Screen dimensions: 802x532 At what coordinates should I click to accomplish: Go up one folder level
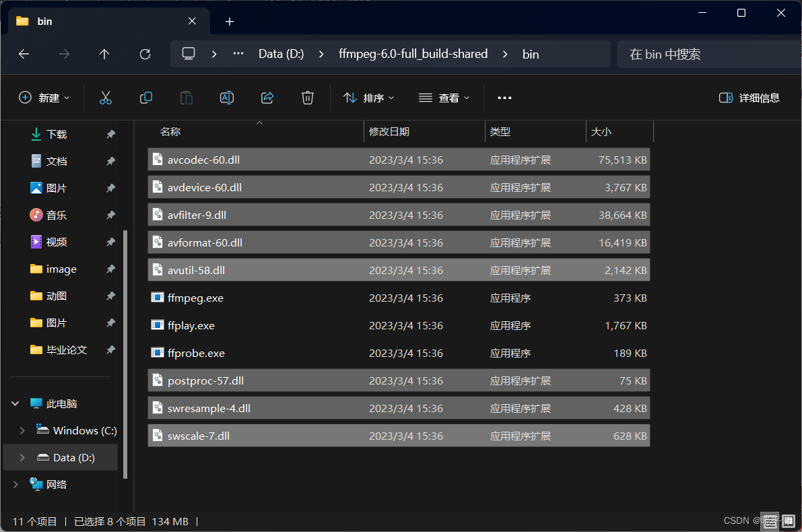coord(104,55)
